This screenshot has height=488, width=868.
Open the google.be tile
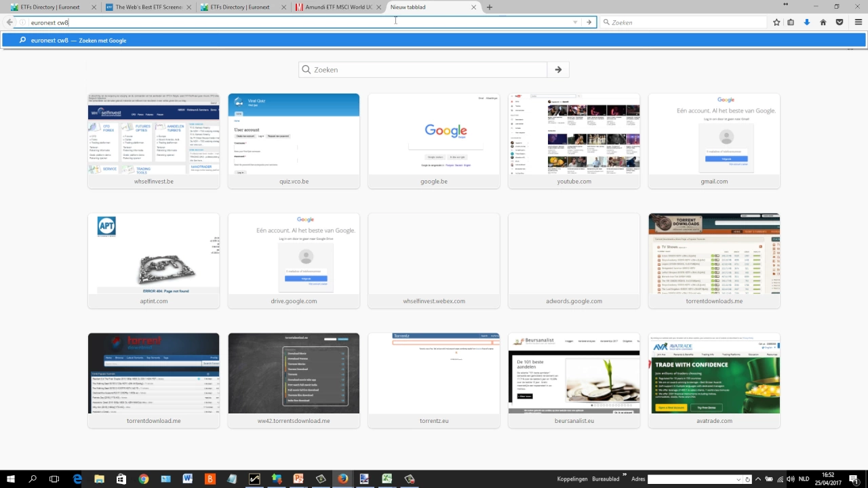pyautogui.click(x=434, y=141)
